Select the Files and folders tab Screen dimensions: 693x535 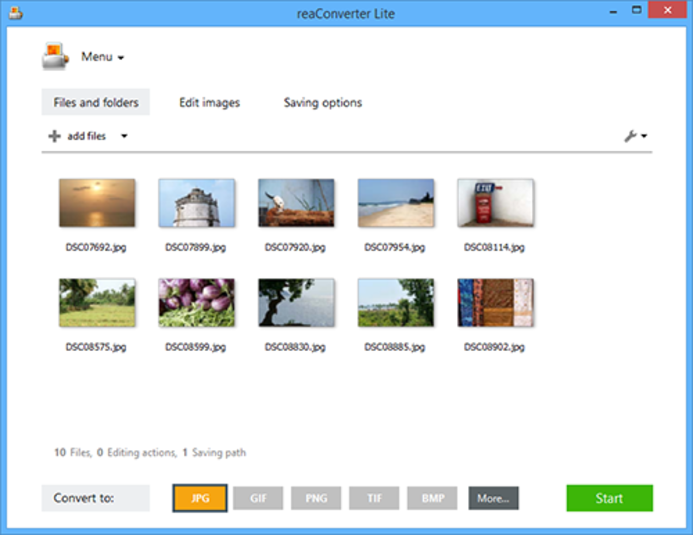tap(96, 102)
